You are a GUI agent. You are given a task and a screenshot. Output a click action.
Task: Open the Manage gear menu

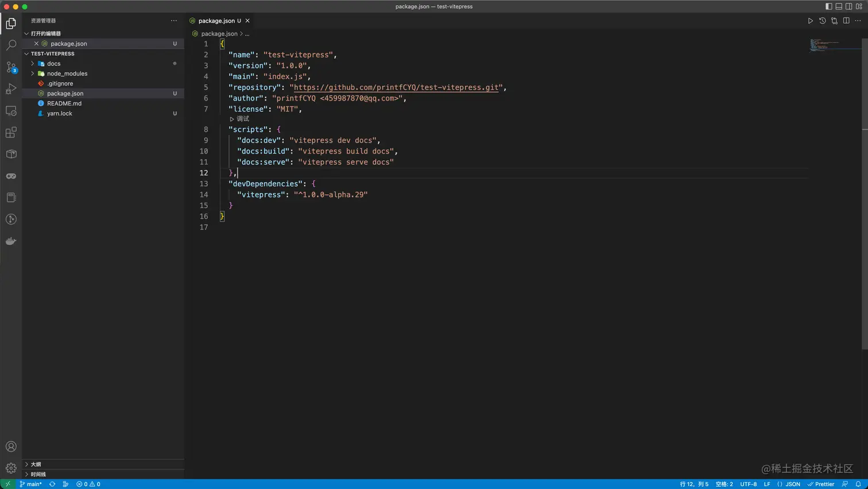11,468
